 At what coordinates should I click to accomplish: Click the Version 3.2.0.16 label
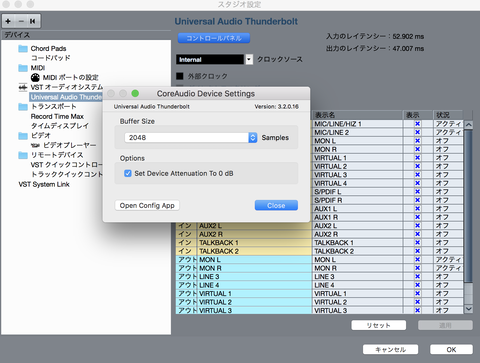click(276, 107)
